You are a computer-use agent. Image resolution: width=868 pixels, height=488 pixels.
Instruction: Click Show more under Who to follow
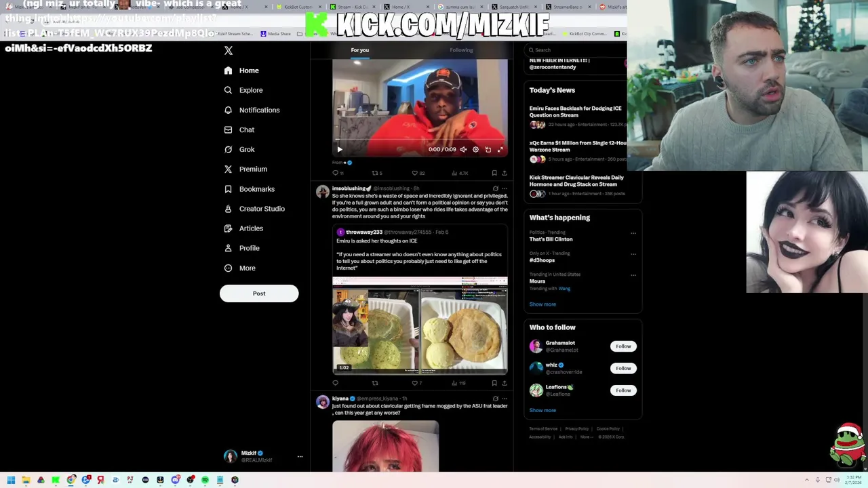[542, 411]
